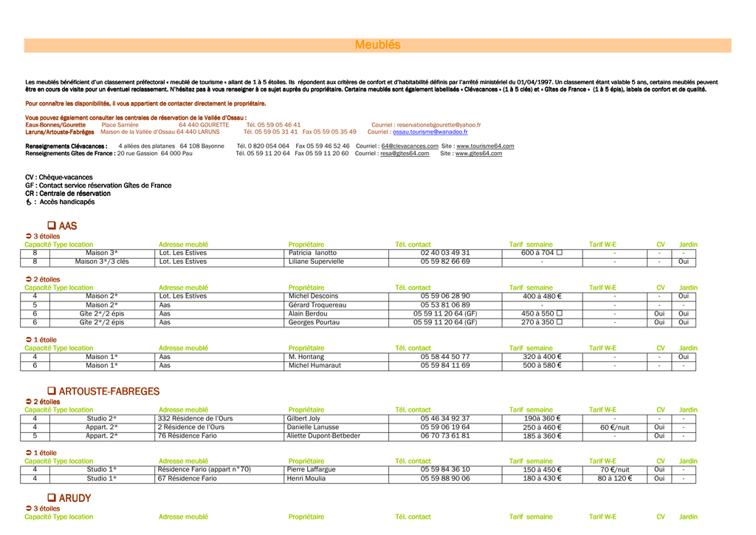
Task: Click the arrow bullet before AAS 1 étoile
Action: (29, 340)
